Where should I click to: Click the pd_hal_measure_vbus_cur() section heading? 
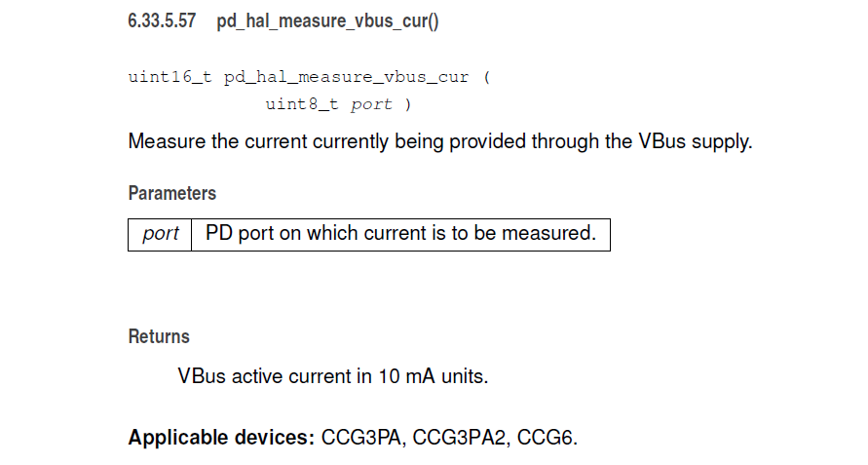coord(327,20)
